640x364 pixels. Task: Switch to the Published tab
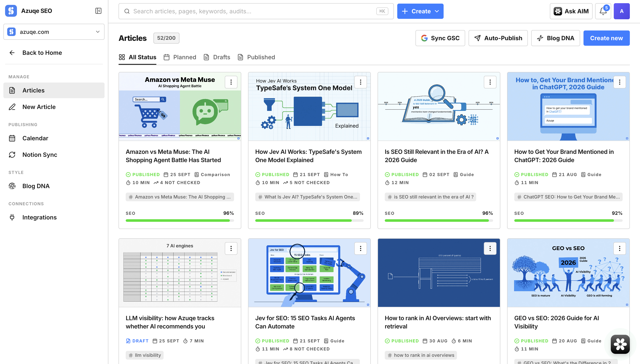coord(256,57)
